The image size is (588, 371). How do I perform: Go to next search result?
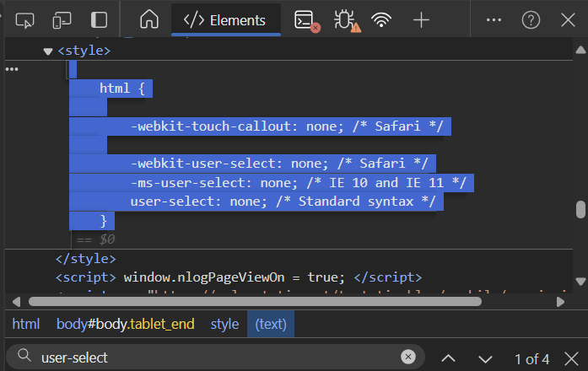tap(485, 359)
